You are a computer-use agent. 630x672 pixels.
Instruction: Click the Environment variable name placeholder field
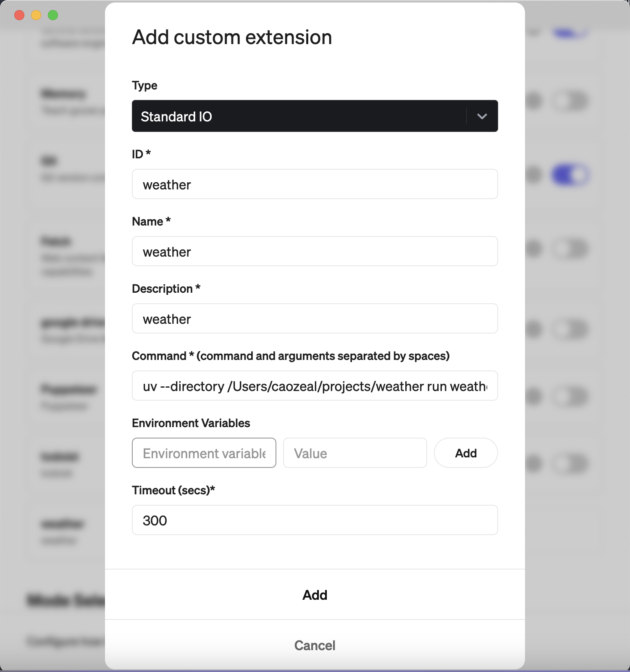pos(204,453)
